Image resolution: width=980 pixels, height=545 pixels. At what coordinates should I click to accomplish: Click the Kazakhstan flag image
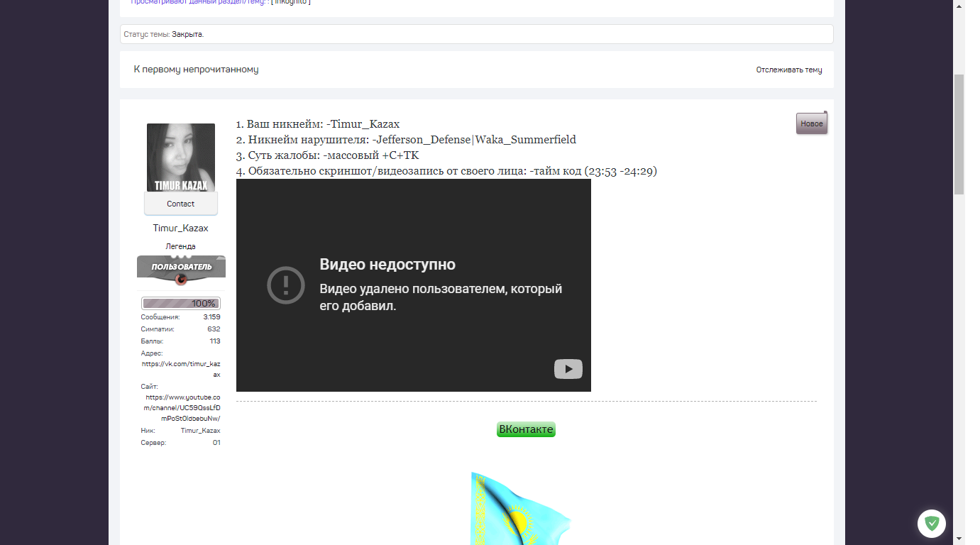tap(521, 508)
